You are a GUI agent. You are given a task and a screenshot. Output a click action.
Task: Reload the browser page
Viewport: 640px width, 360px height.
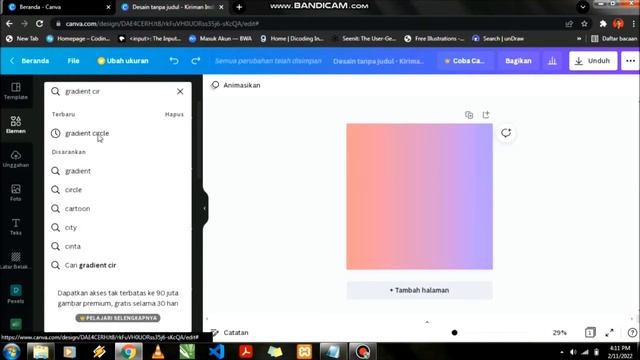pos(39,24)
